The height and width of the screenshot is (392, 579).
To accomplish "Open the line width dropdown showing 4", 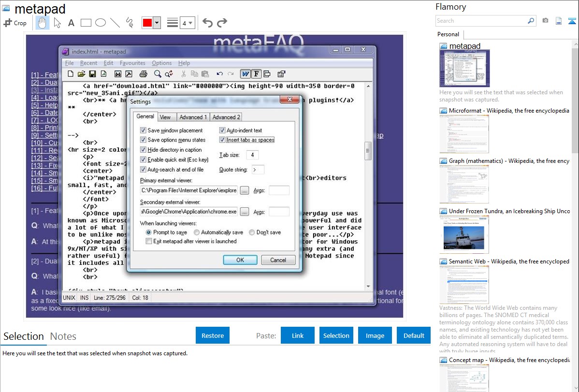I will [187, 23].
